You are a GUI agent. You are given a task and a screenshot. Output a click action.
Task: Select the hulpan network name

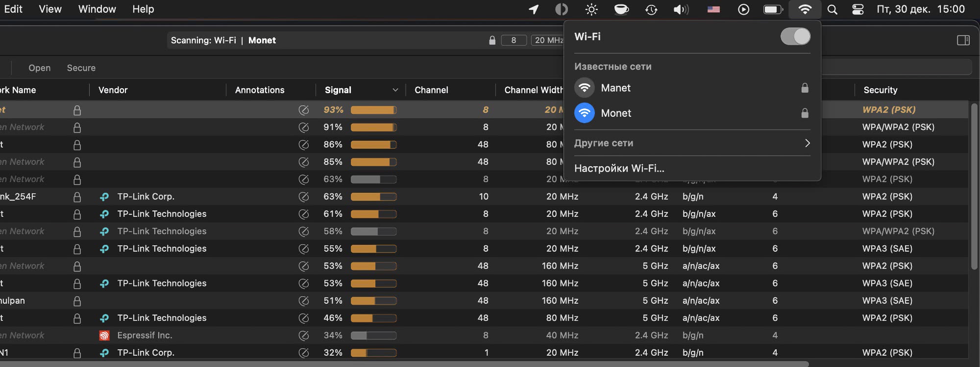coord(12,301)
